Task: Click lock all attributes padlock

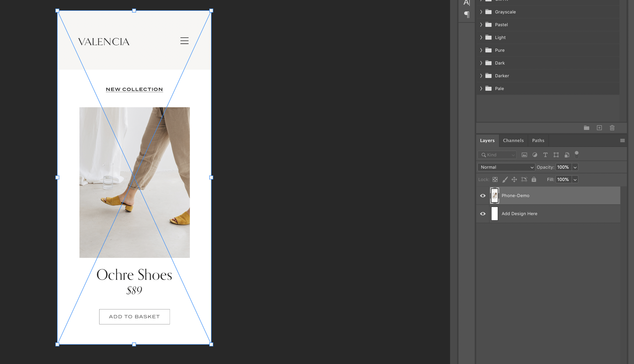Action: tap(534, 179)
